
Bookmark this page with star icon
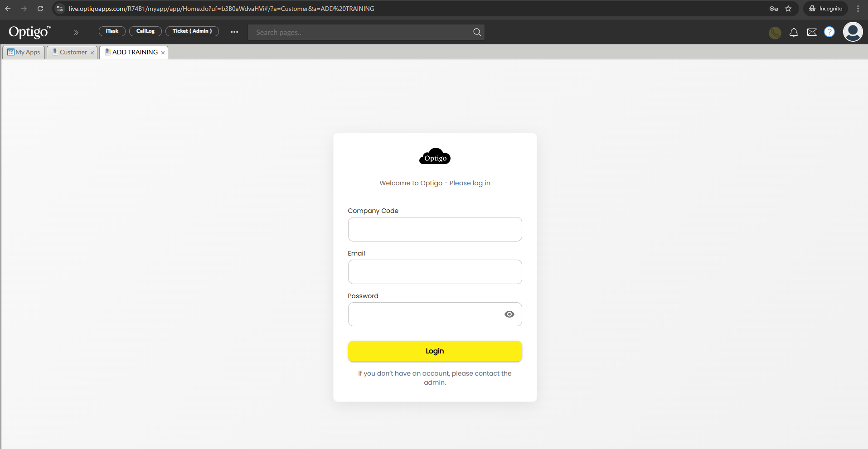(788, 9)
